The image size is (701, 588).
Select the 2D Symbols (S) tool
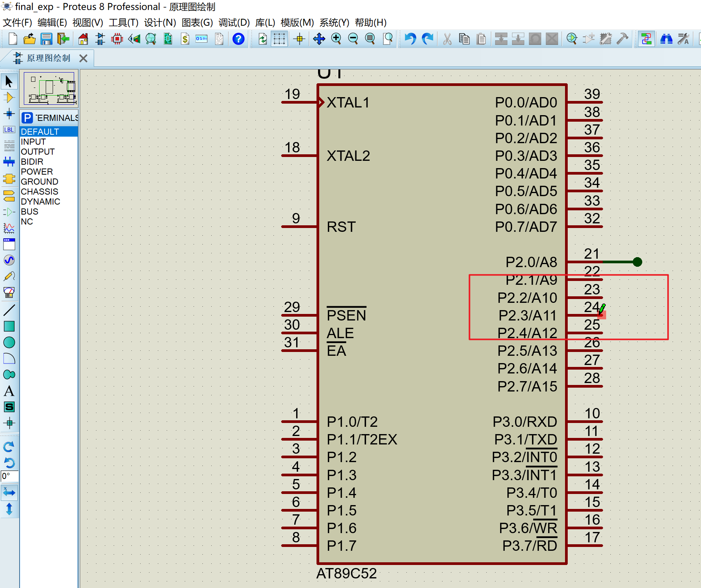click(x=9, y=407)
